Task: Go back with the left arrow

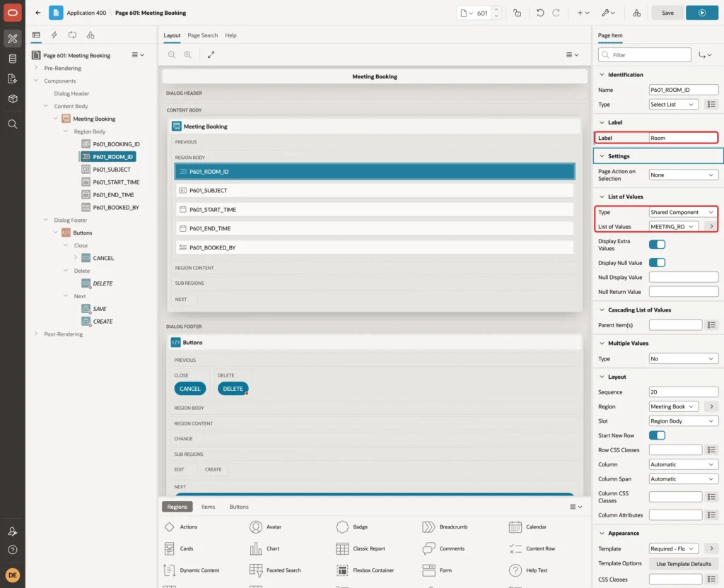Action: (x=38, y=13)
